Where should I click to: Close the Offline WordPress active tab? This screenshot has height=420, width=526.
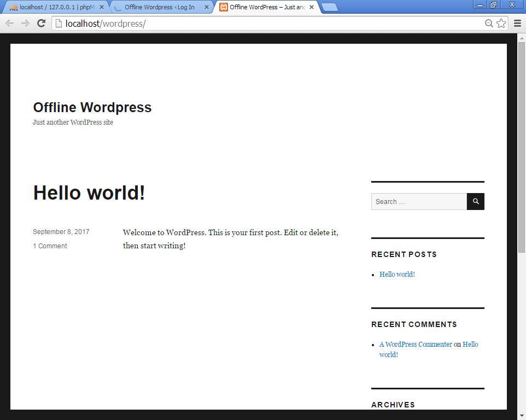[312, 7]
